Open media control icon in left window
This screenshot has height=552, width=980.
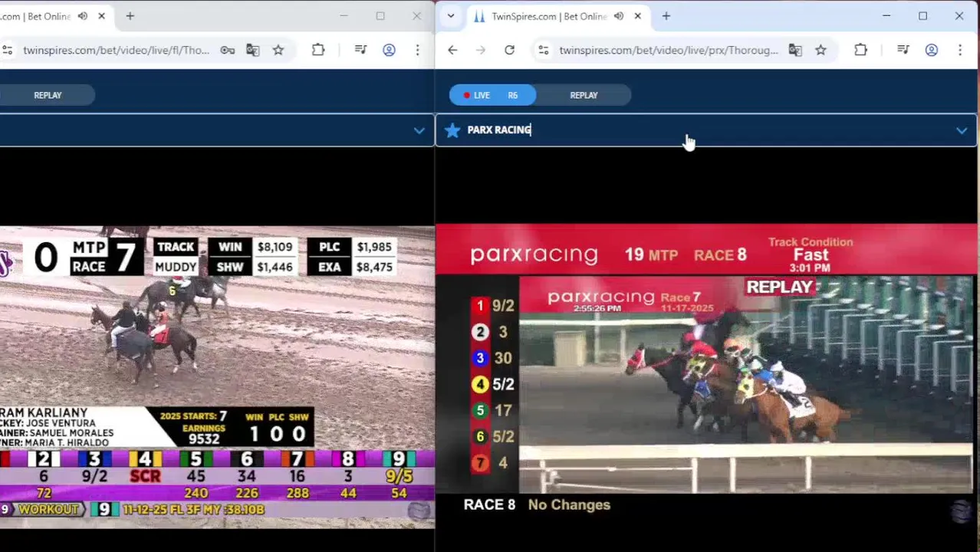point(360,50)
